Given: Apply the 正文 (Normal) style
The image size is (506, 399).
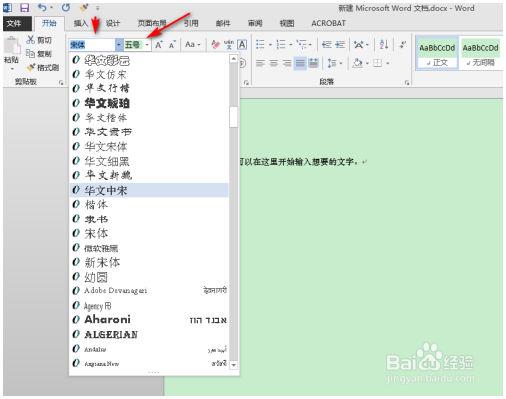Looking at the screenshot, I should [437, 54].
